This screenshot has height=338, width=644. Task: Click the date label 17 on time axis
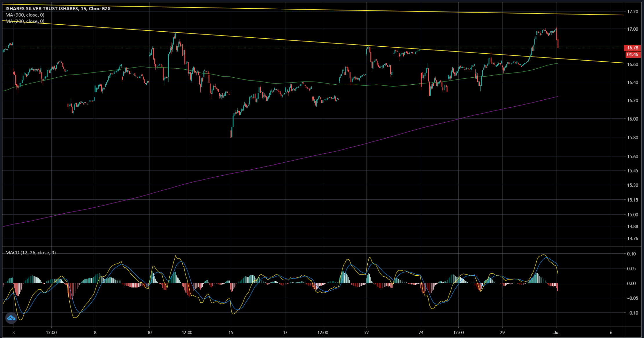click(285, 332)
